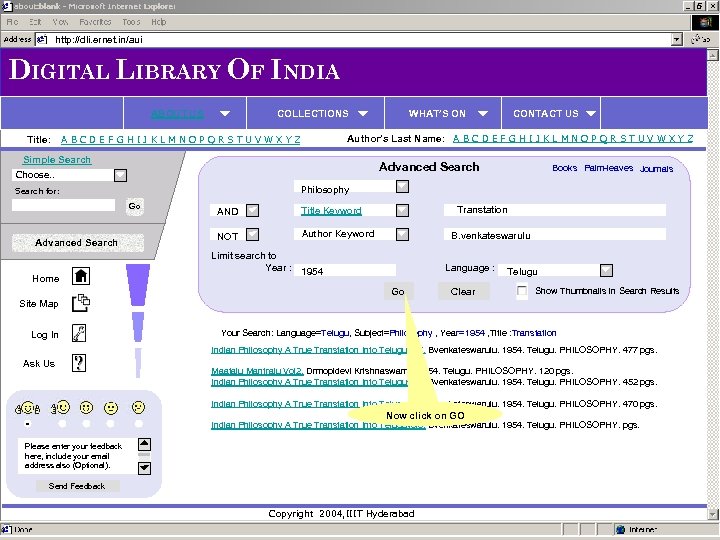Open the Books link

pyautogui.click(x=565, y=168)
